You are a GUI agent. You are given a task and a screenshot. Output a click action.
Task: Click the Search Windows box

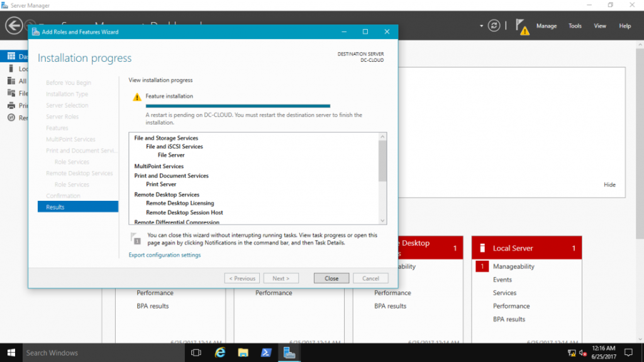point(103,353)
